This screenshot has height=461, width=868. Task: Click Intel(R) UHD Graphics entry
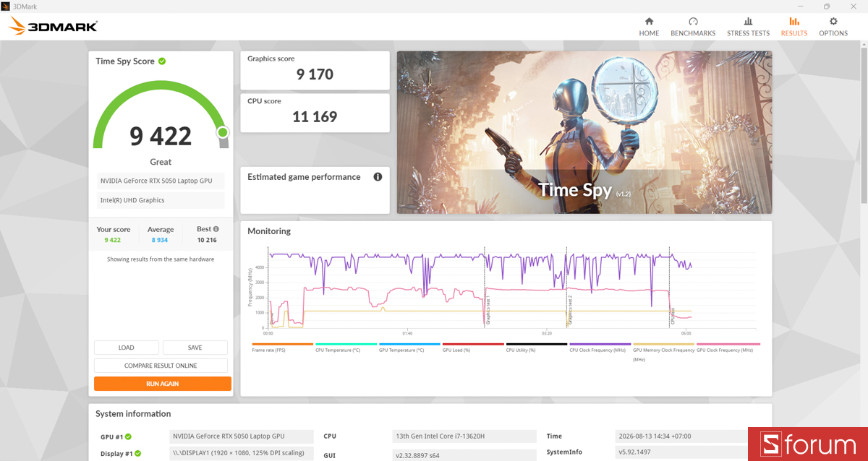pyautogui.click(x=161, y=200)
